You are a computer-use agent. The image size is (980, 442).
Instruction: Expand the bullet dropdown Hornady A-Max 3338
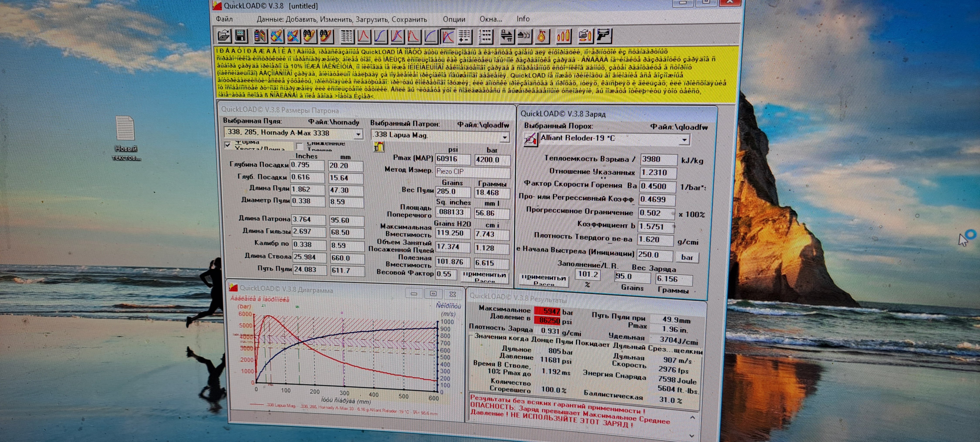click(358, 134)
